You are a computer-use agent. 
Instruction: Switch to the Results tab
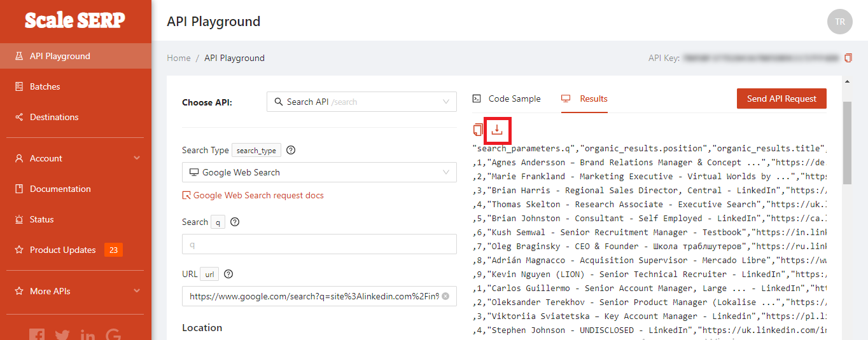tap(584, 99)
